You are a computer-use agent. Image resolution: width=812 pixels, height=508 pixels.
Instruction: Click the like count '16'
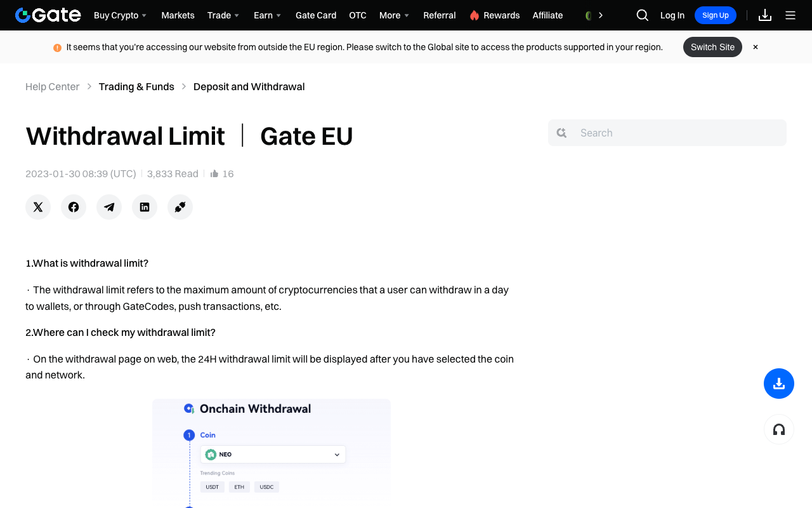(x=228, y=173)
